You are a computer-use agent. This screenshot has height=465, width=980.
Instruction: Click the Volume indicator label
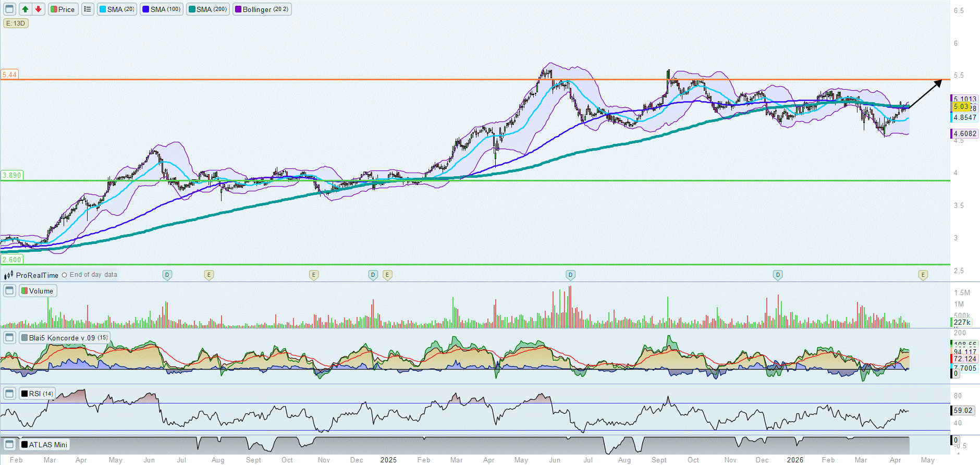38,291
